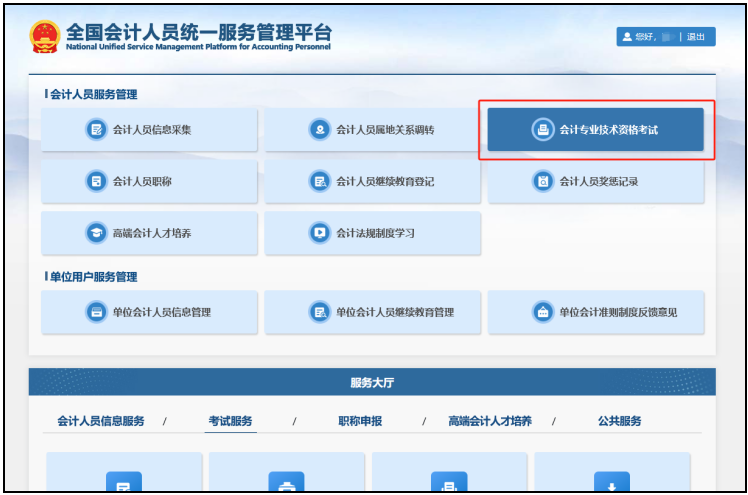Viewport: 748px width, 495px height.
Task: Switch to 会计人员信息服务 tab
Action: coord(100,421)
